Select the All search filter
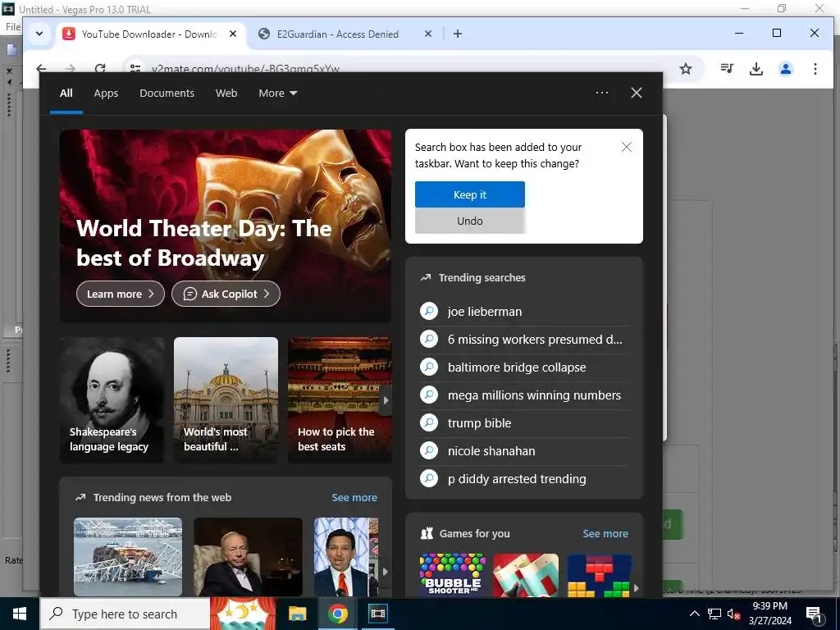Viewport: 840px width, 630px height. 66,94
